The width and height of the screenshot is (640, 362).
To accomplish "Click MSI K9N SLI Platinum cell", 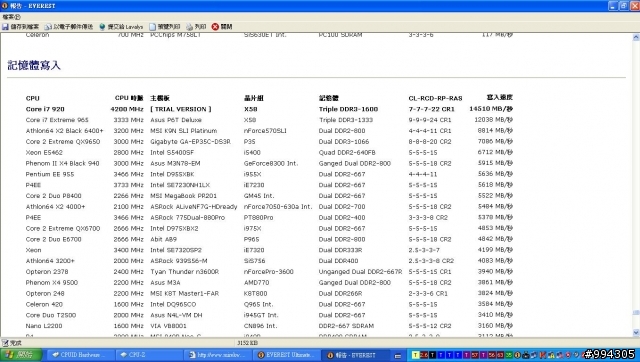I will (x=184, y=131).
